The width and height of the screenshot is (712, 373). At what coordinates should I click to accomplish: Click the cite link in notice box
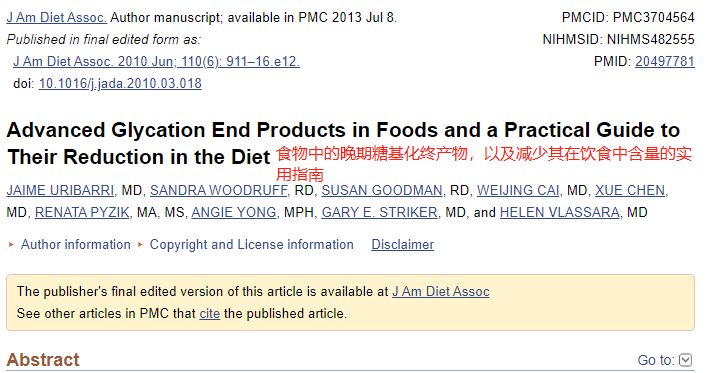click(x=209, y=313)
